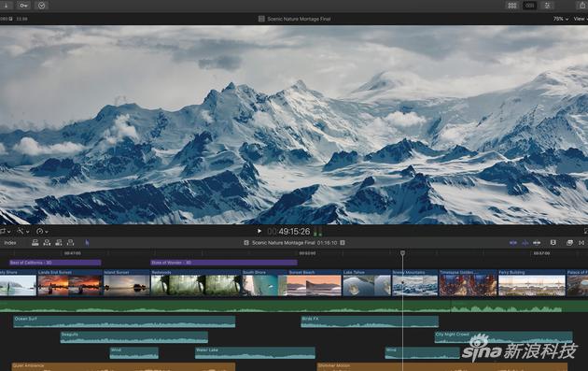Play the timeline from the viewer
Image resolution: width=588 pixels, height=371 pixels.
259,232
